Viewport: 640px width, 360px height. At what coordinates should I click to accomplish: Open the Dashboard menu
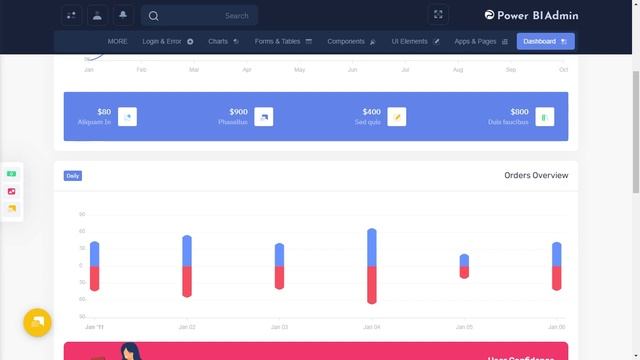tap(546, 41)
